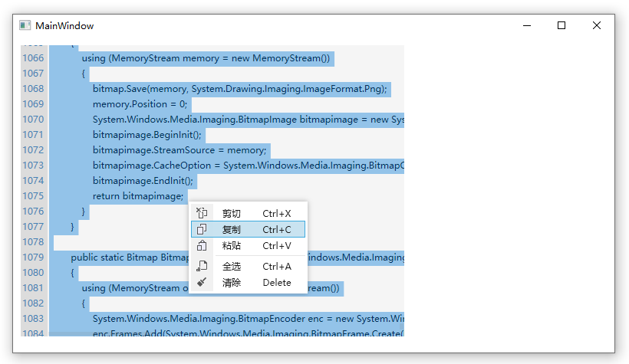Choose 复制 from the context menu

pos(248,229)
